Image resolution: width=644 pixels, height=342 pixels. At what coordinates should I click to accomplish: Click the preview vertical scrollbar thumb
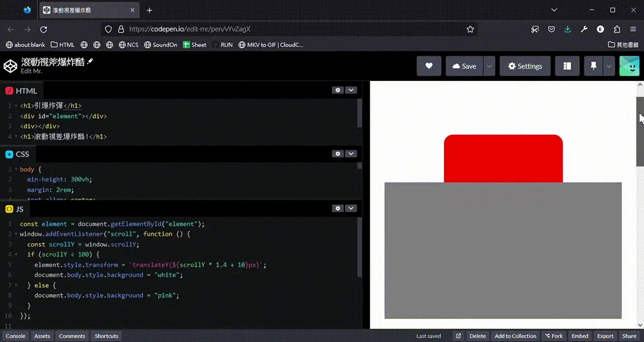pos(640,132)
